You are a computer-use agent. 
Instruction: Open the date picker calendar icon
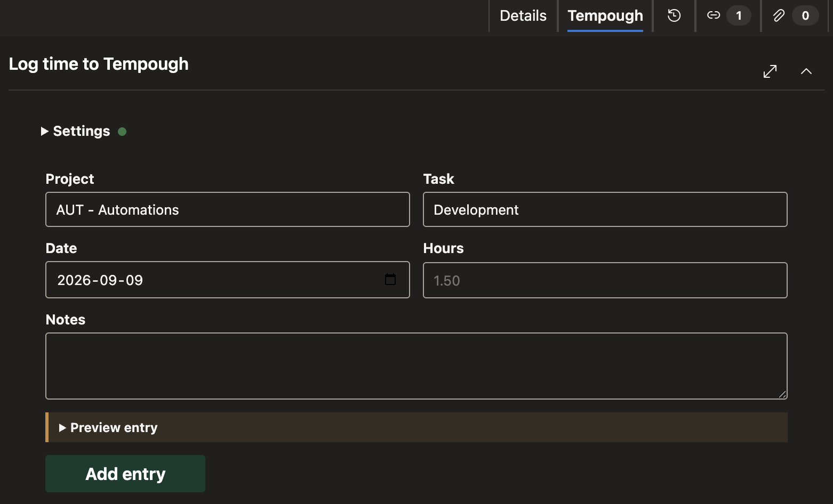click(x=390, y=279)
